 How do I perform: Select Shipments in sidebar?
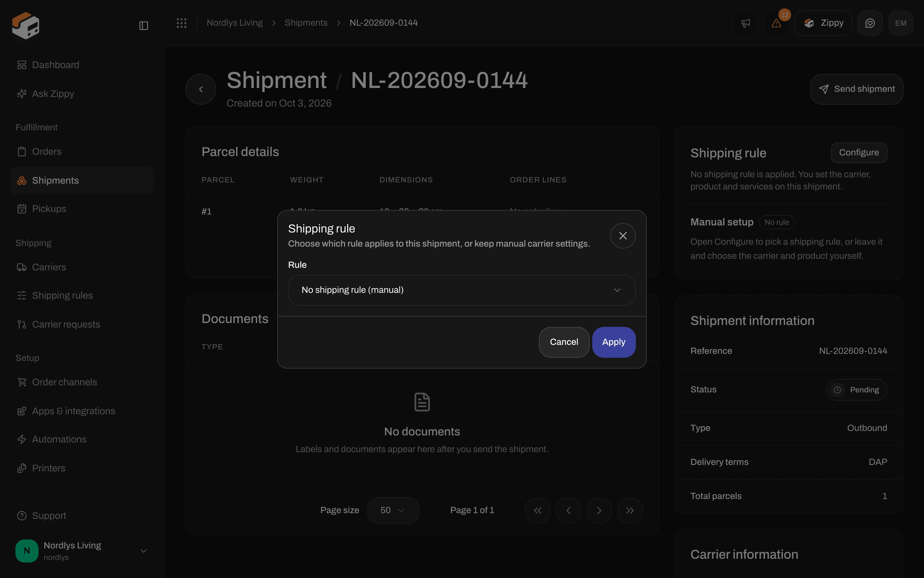tap(82, 180)
